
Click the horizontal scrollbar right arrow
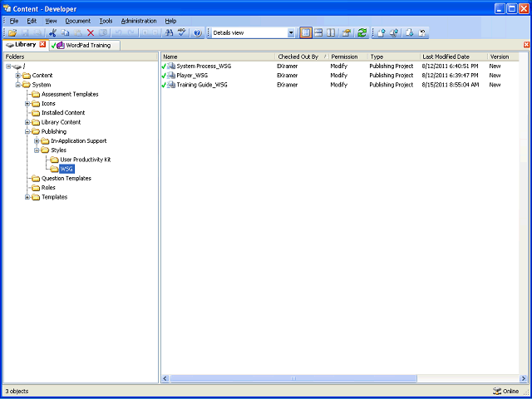pyautogui.click(x=523, y=378)
